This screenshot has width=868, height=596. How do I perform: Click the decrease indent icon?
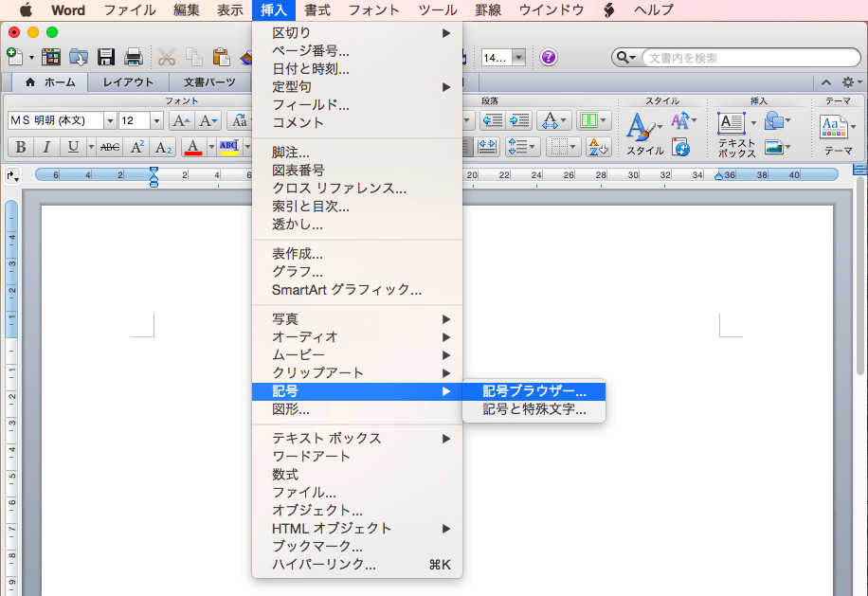click(492, 120)
